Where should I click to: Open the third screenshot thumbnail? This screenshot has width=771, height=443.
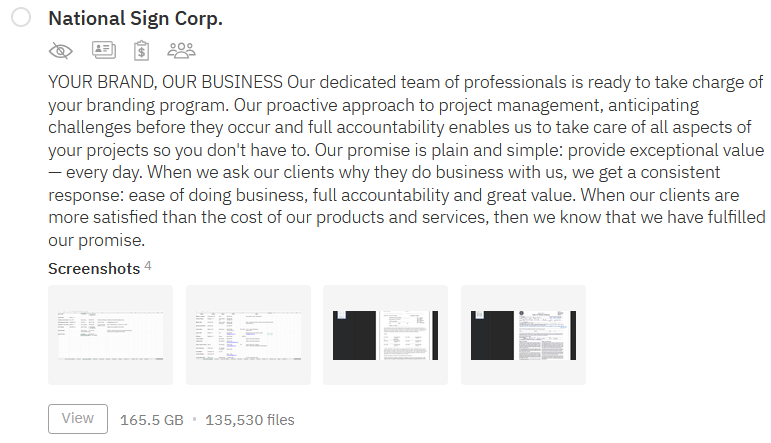[x=386, y=335]
